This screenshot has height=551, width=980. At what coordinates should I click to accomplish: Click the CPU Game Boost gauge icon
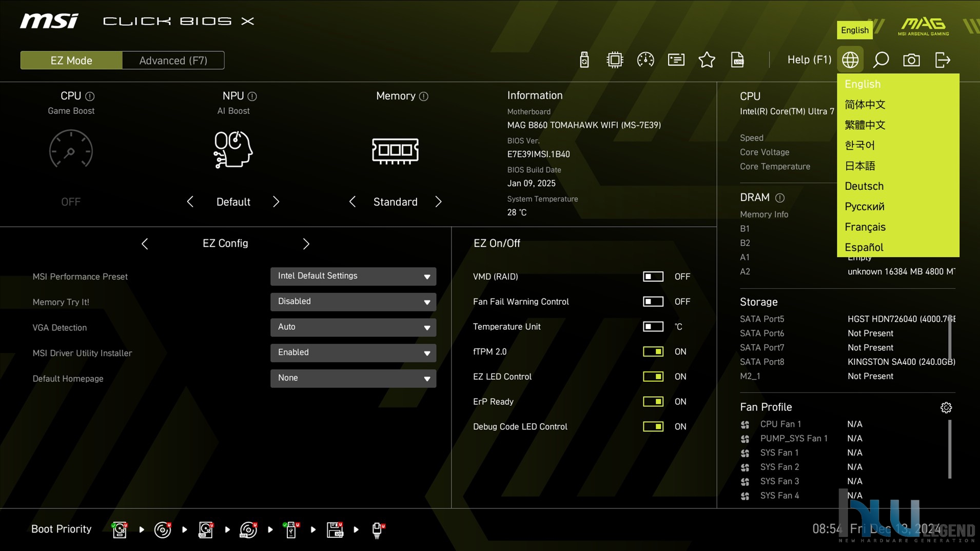point(71,149)
